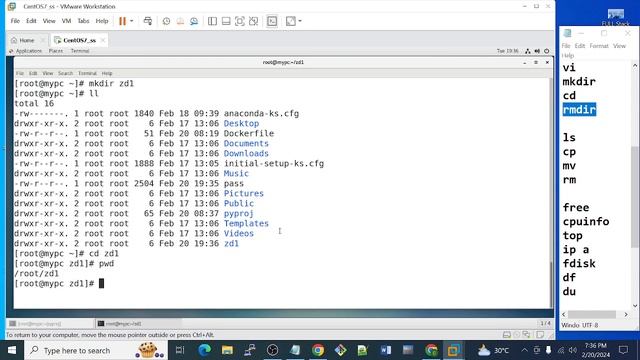This screenshot has height=360, width=640.
Task: Switch to Unity mode from the VMware toolbar
Action: 253,21
